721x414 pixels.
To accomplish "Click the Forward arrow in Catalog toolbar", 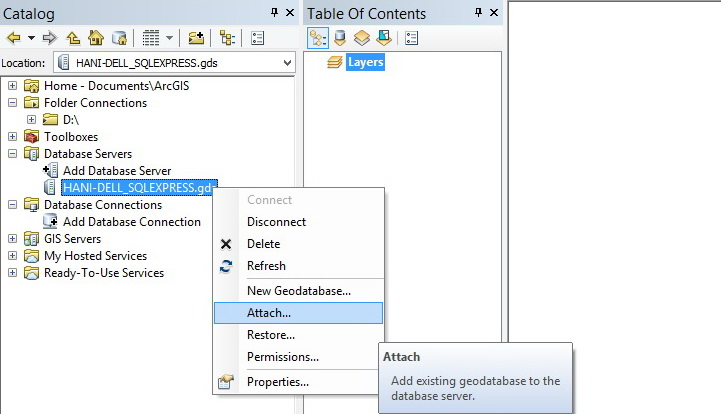I will (x=49, y=38).
